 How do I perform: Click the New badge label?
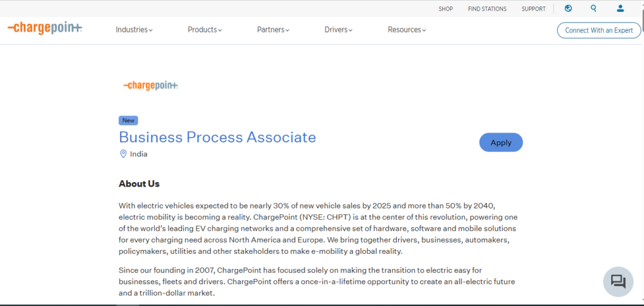click(128, 121)
